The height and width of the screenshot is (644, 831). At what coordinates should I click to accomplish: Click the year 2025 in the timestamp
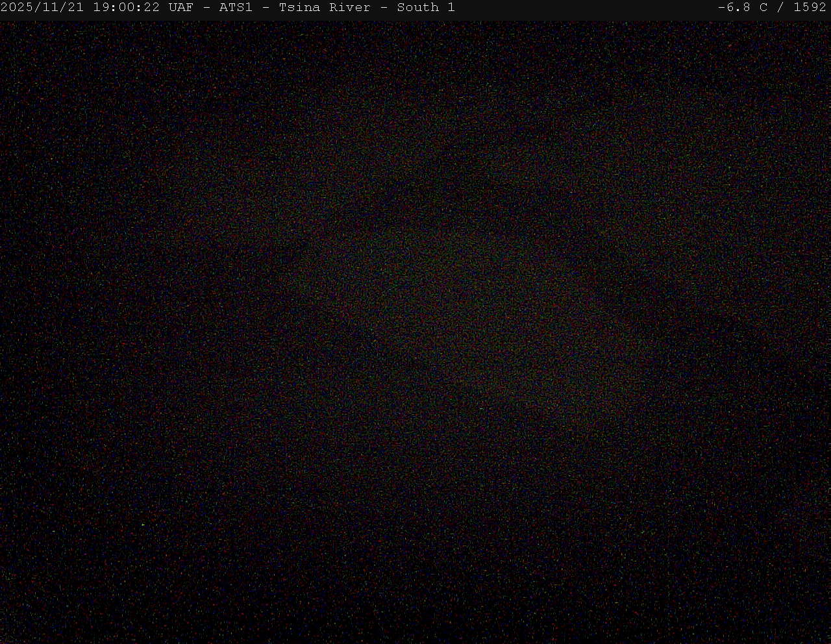(16, 8)
